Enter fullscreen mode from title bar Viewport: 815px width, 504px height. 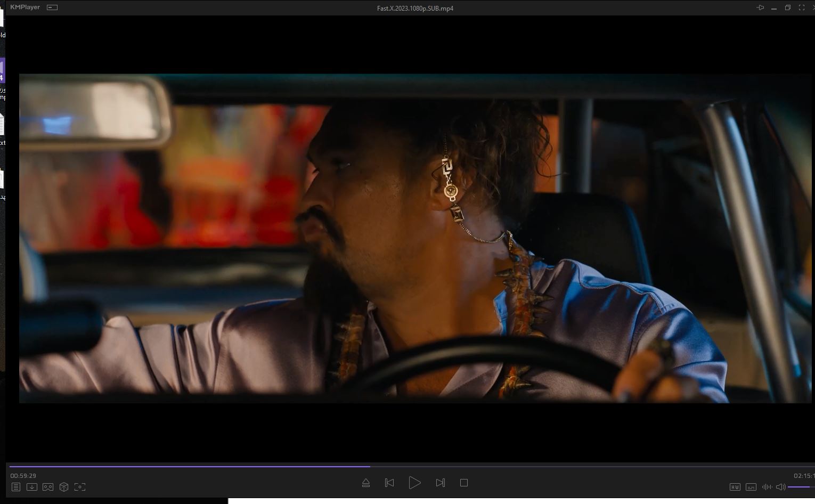[x=801, y=7]
